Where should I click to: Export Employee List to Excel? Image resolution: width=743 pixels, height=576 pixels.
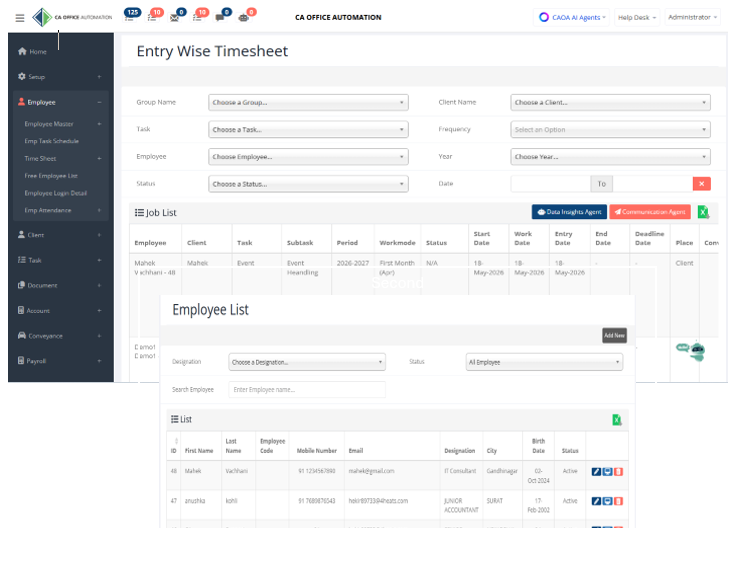[616, 420]
